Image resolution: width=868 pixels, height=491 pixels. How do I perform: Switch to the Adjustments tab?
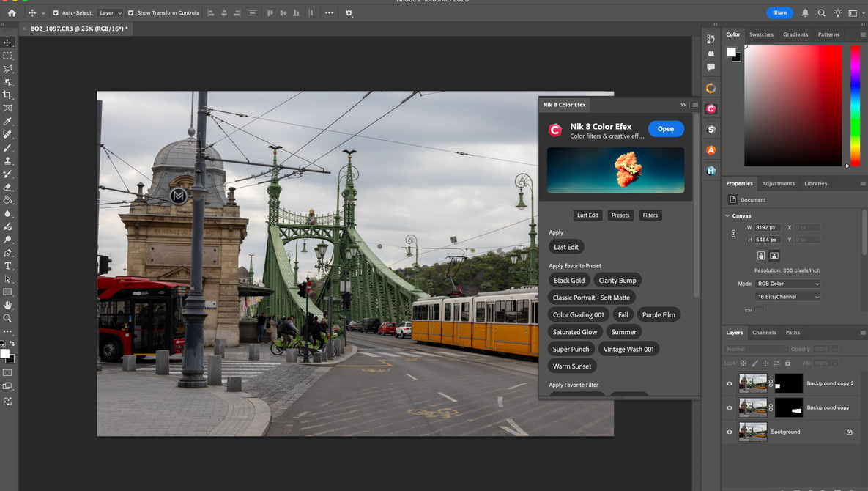pyautogui.click(x=779, y=183)
